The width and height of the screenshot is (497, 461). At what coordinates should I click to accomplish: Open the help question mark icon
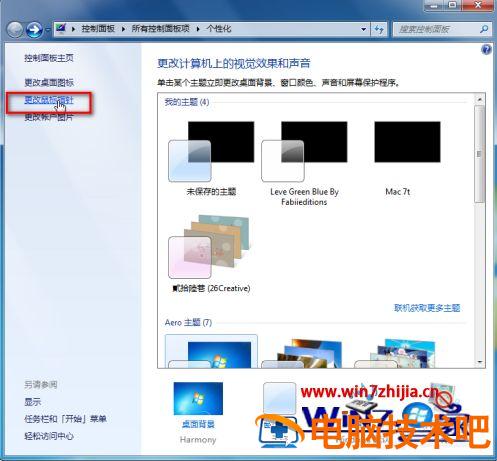(486, 50)
